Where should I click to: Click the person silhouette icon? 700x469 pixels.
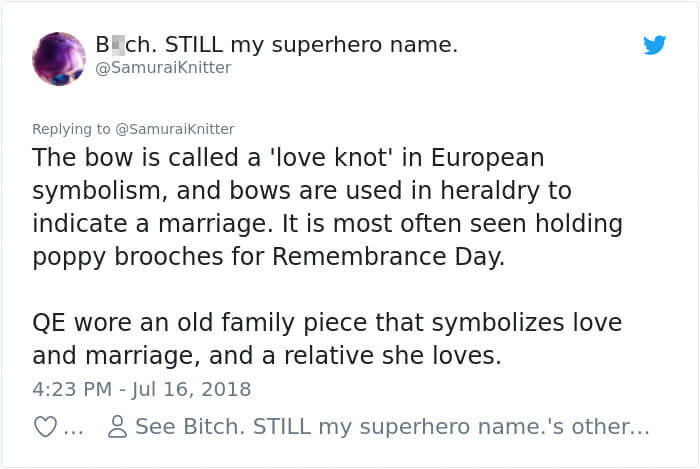(x=117, y=427)
